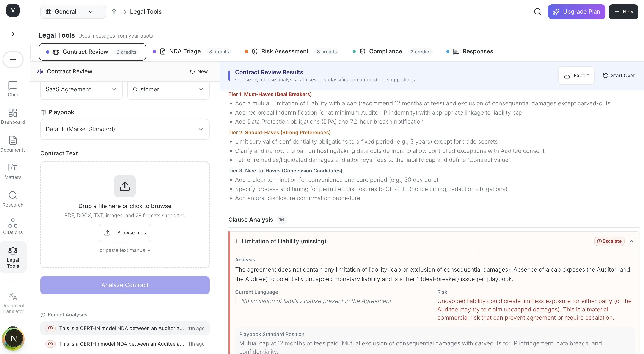Image resolution: width=644 pixels, height=354 pixels.
Task: Go to Documents in sidebar
Action: [13, 144]
